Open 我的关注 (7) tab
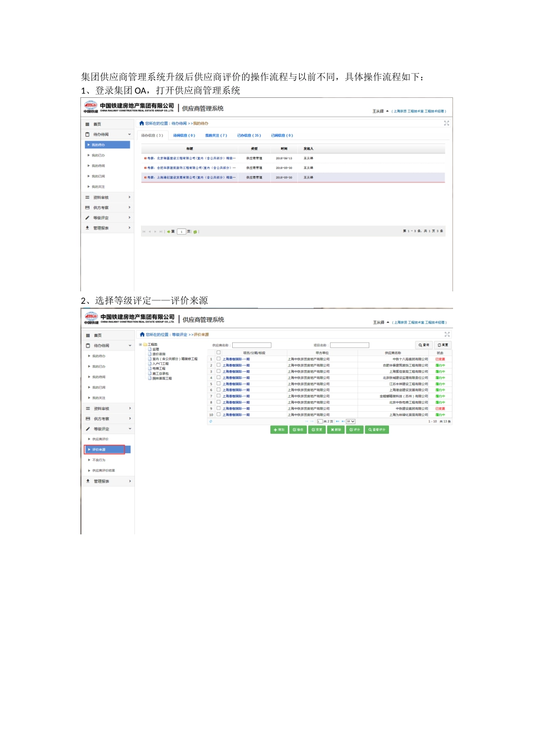The width and height of the screenshot is (534, 756). [216, 136]
